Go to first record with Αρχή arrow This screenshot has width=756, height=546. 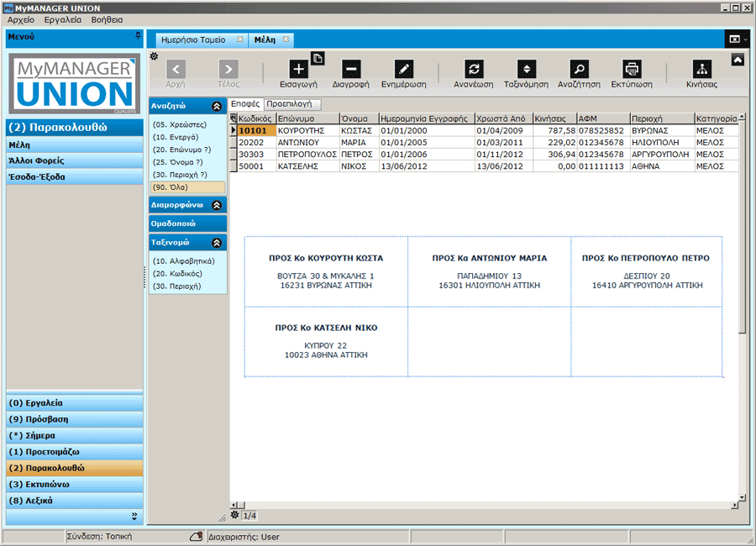(x=176, y=69)
